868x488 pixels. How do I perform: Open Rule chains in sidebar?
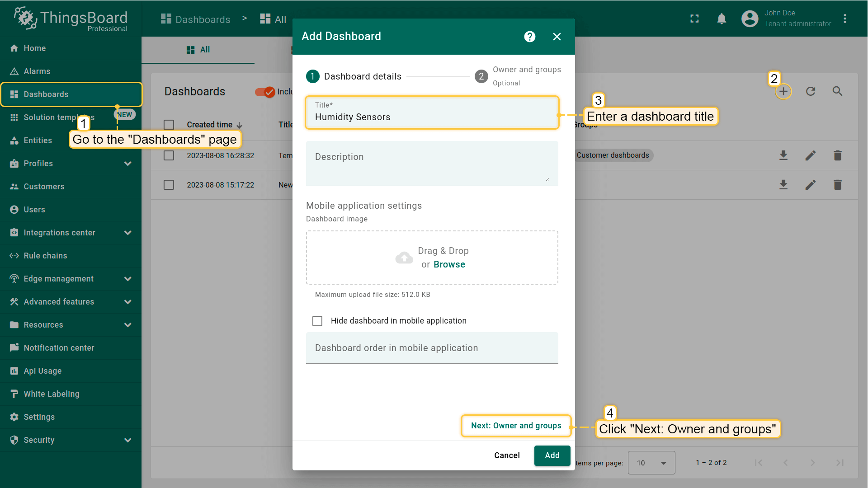[45, 256]
